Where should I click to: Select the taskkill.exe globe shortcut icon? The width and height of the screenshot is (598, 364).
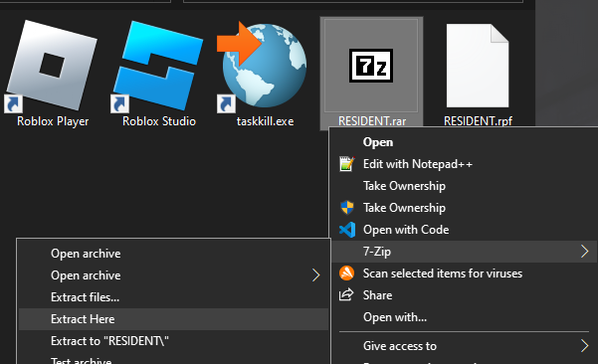click(263, 66)
